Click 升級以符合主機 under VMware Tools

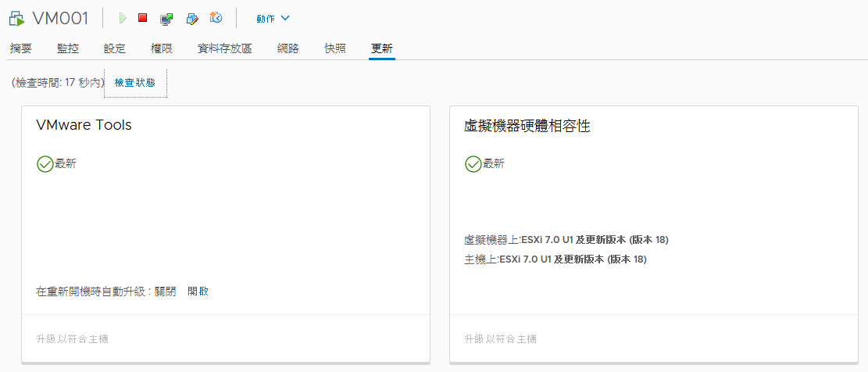point(73,339)
